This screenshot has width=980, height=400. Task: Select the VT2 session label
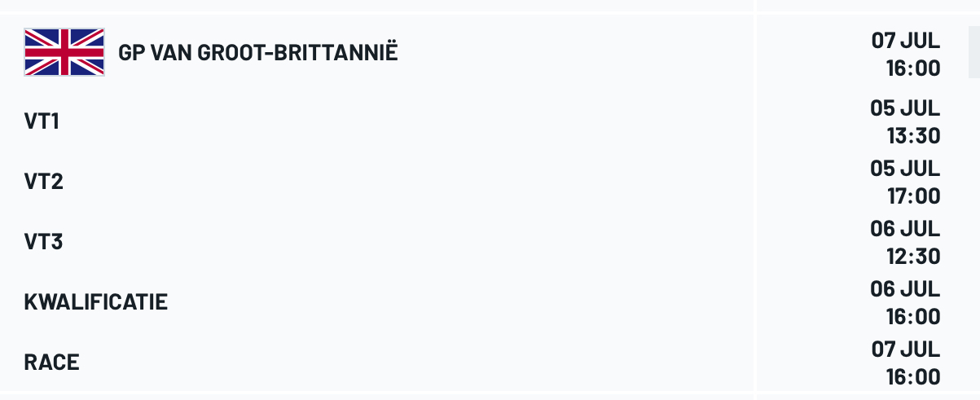tap(44, 182)
